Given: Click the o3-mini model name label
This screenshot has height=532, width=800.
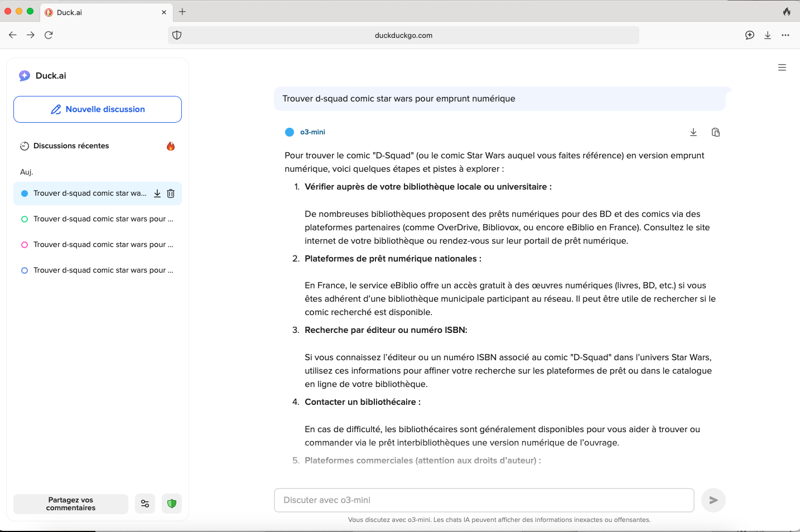Looking at the screenshot, I should (x=312, y=132).
